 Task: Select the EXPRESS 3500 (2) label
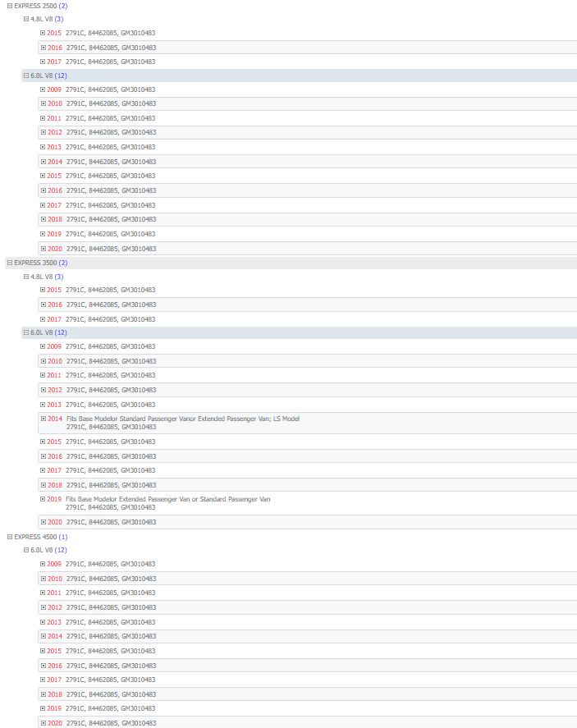coord(41,263)
